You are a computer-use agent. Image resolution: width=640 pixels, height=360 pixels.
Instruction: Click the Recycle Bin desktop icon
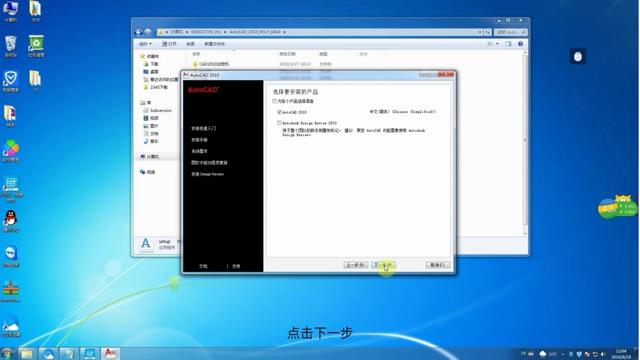click(11, 46)
